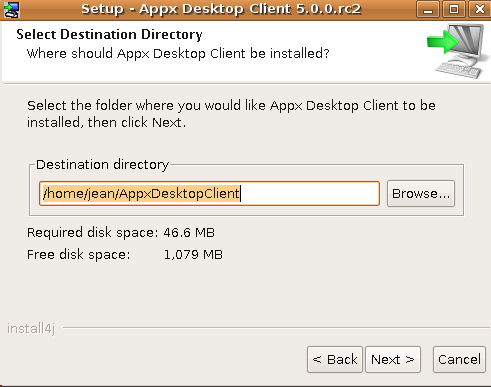Select the 46.6 MB required space value

tap(189, 233)
